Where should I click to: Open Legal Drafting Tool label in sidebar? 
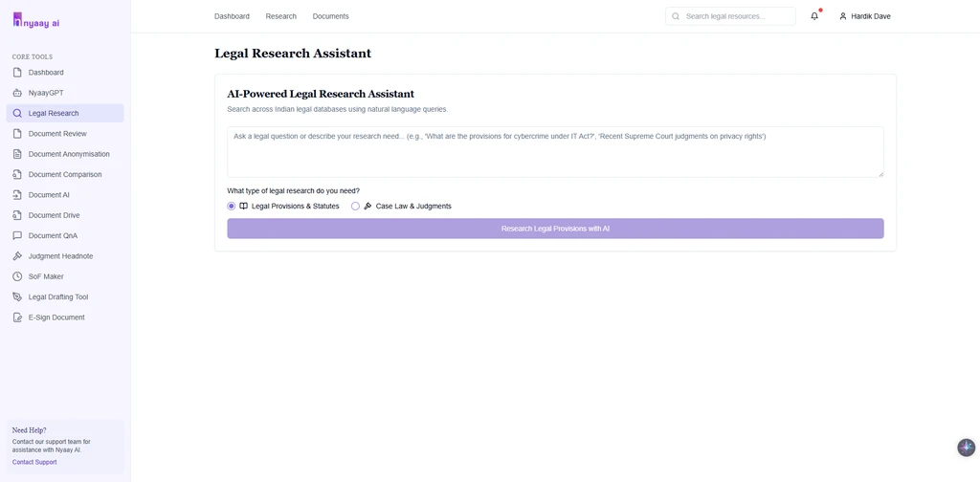(58, 297)
